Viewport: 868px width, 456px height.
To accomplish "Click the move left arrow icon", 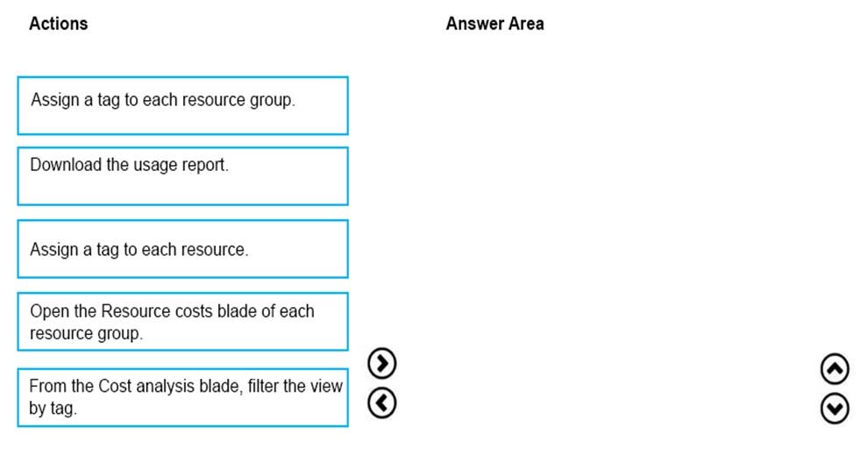I will [382, 403].
